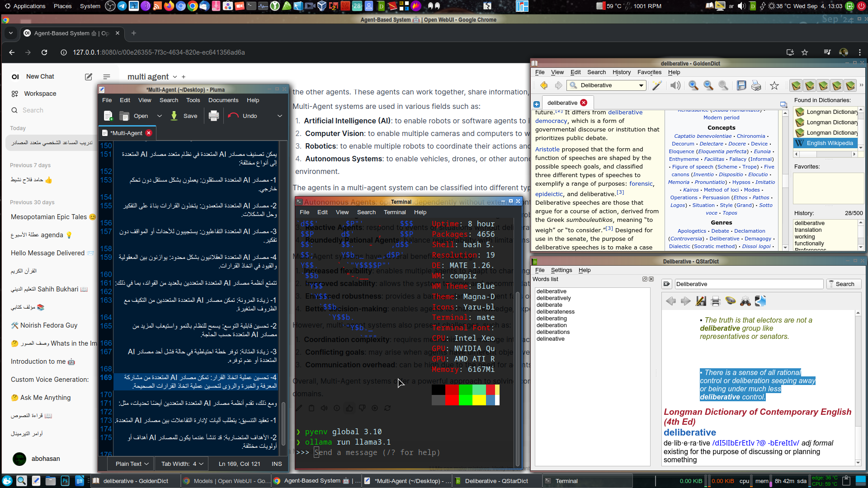This screenshot has height=488, width=868.
Task: Open the QStarDict Settings menu
Action: (x=561, y=270)
